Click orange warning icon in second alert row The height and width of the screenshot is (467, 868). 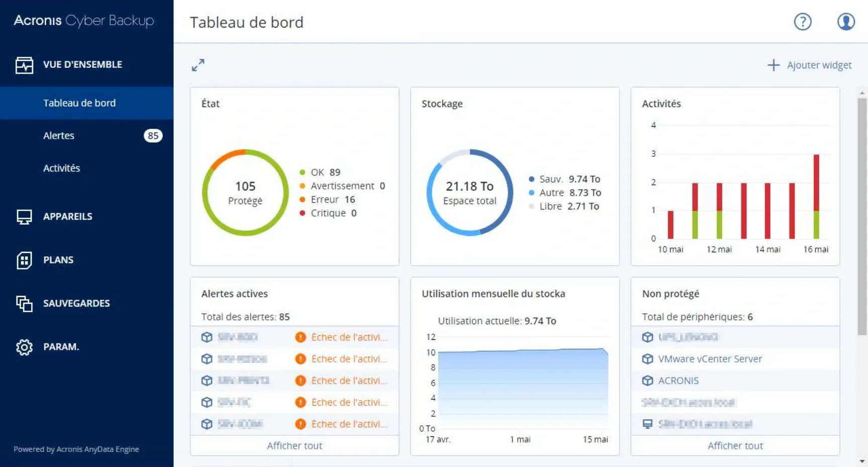click(x=300, y=359)
